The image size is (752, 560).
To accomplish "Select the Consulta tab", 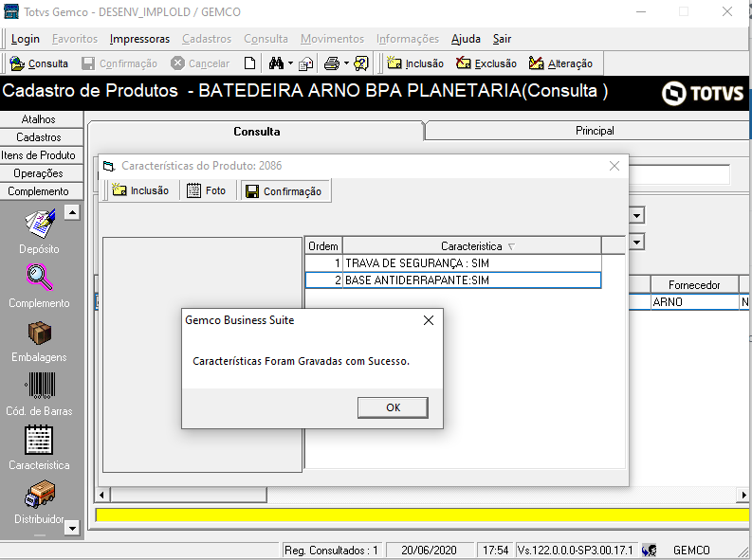I will (257, 132).
